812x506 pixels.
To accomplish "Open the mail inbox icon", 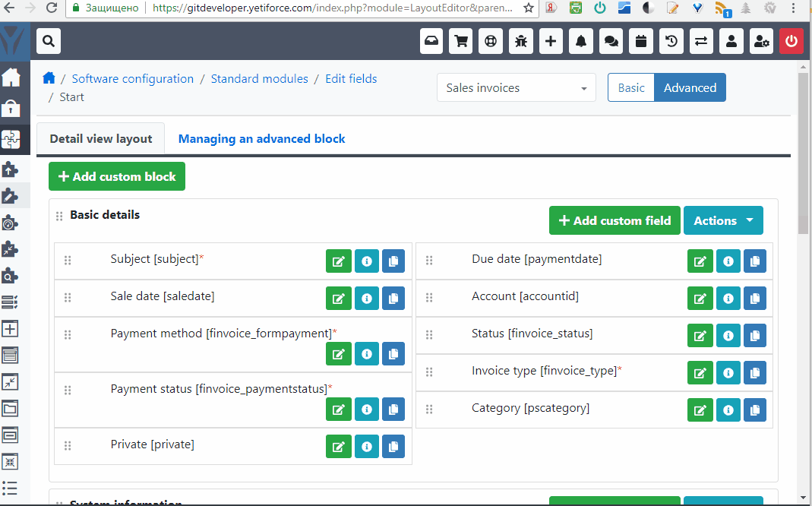I will [431, 41].
